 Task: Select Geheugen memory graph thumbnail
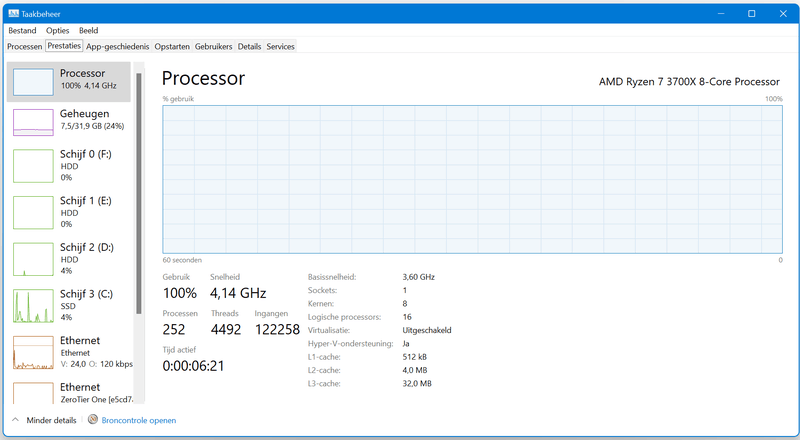pos(33,123)
